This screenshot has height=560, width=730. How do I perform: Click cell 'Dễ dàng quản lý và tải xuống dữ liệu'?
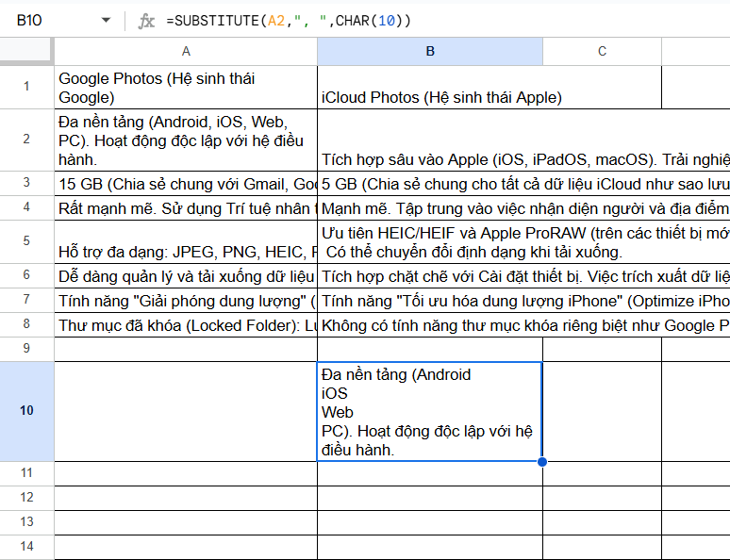pyautogui.click(x=186, y=276)
